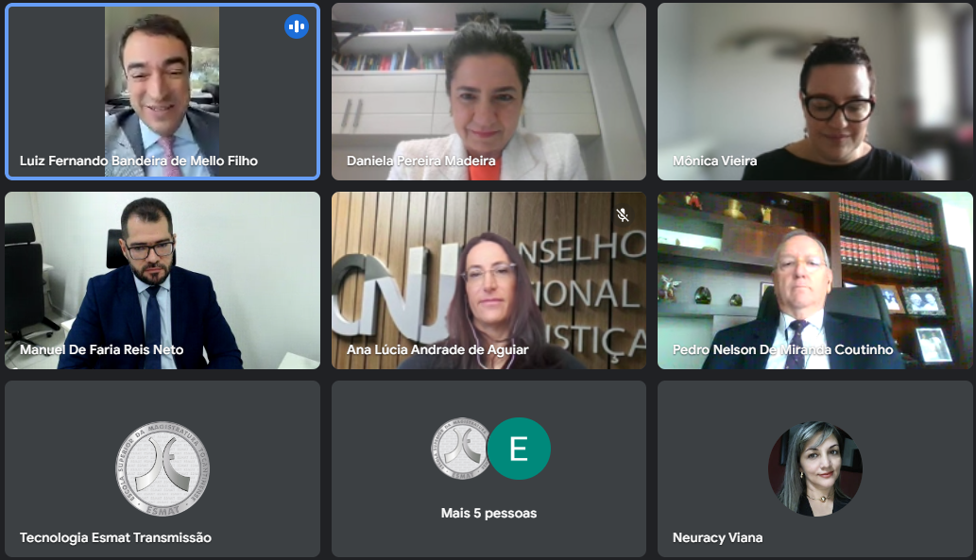
Task: Click the ESMAT logo avatar of Tecnologia Esmat Transmissão
Action: [163, 469]
